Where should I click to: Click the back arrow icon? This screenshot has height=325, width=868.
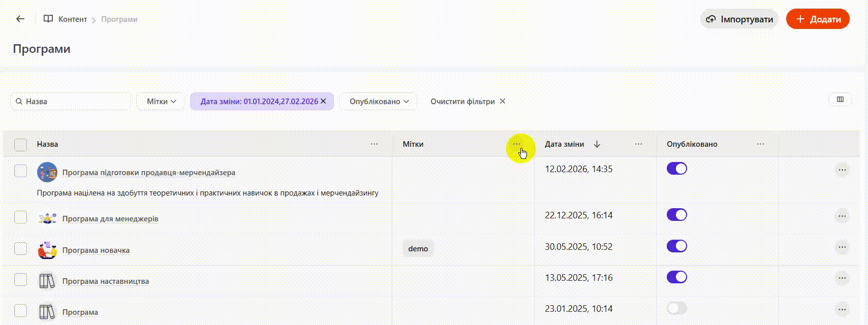[x=20, y=19]
